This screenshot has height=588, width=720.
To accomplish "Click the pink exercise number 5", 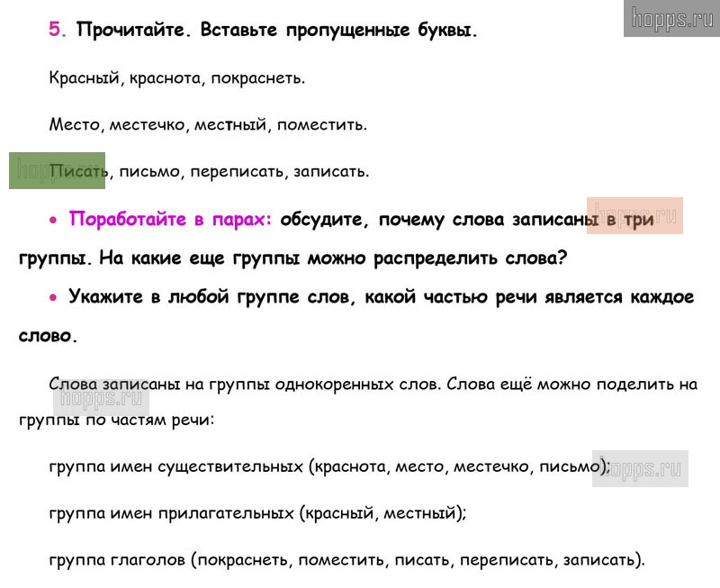I will tap(58, 30).
